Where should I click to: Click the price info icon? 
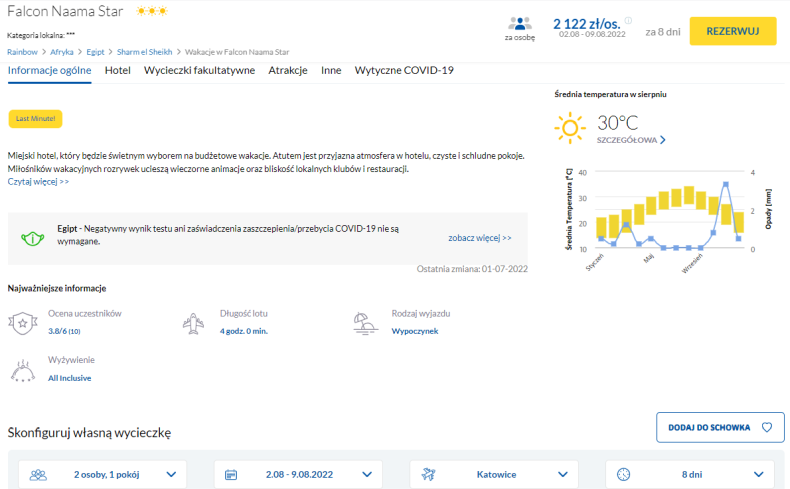click(x=628, y=21)
